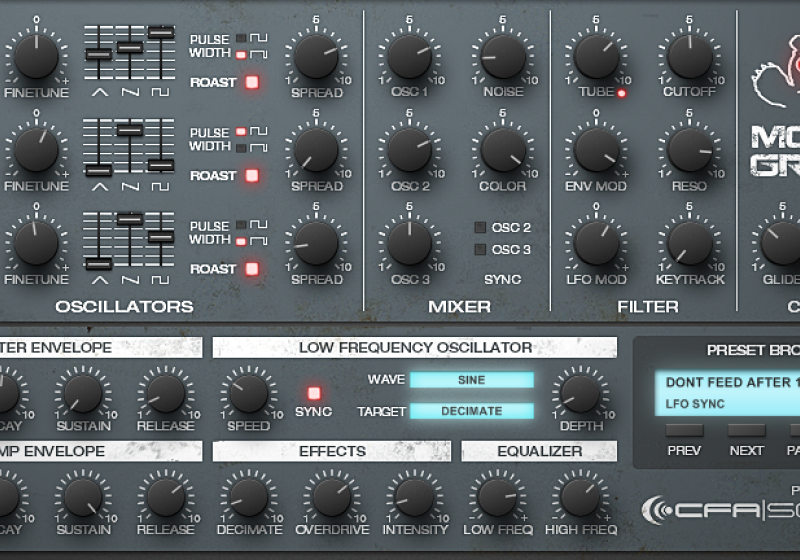Click the LFO SPEED knob

click(248, 394)
